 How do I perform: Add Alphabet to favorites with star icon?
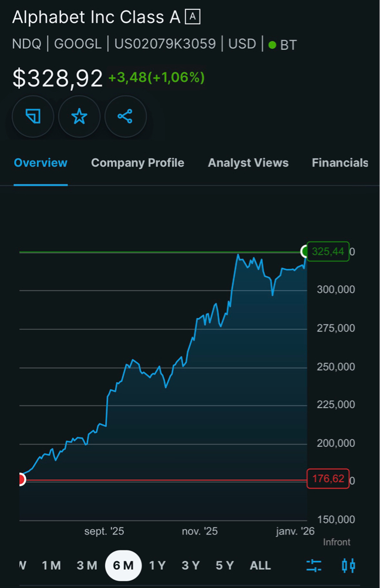(79, 116)
